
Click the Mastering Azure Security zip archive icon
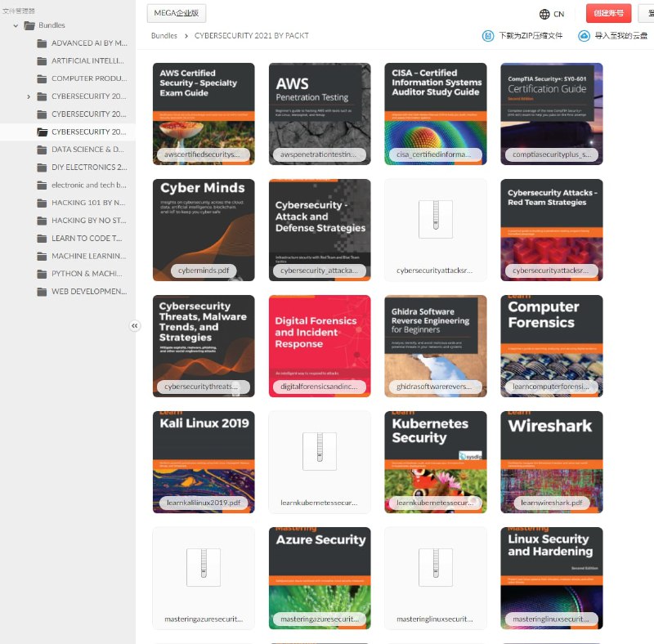(x=203, y=566)
